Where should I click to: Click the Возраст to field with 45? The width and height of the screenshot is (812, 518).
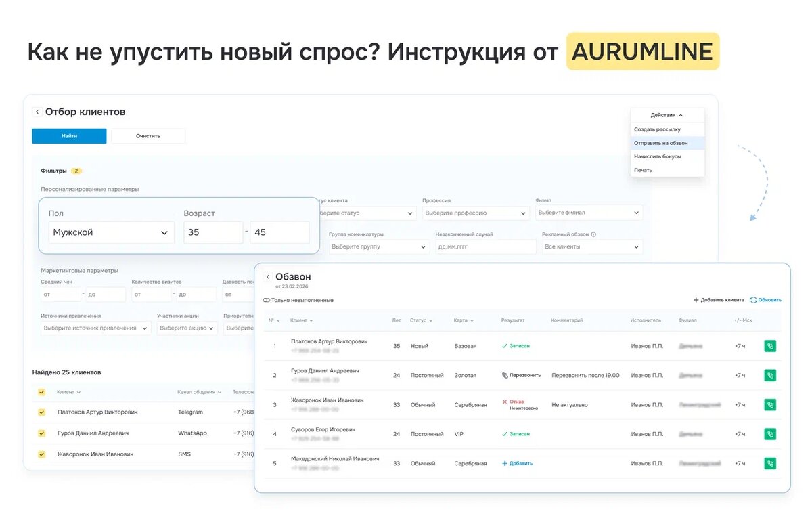tap(279, 232)
